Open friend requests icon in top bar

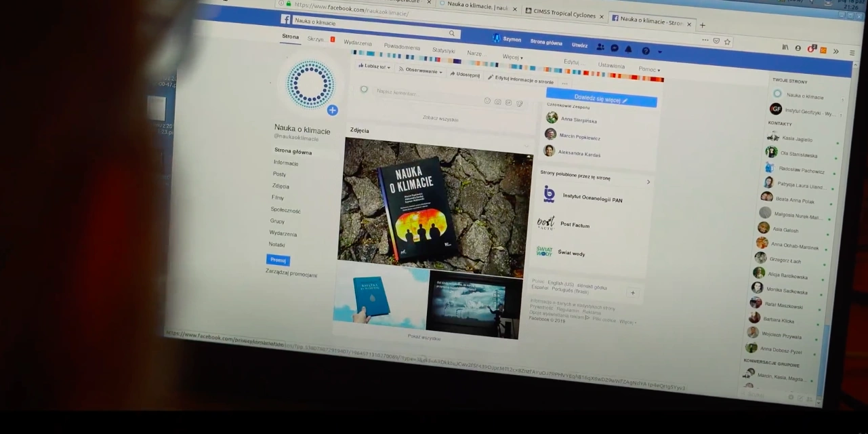click(x=600, y=47)
